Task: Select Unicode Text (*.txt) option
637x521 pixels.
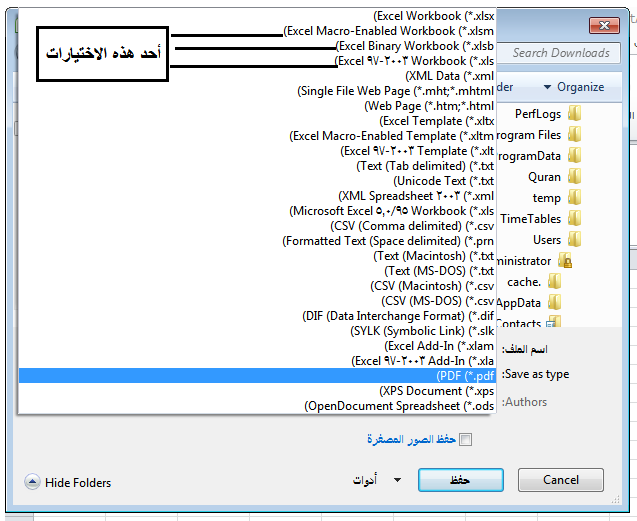Action: point(257,181)
